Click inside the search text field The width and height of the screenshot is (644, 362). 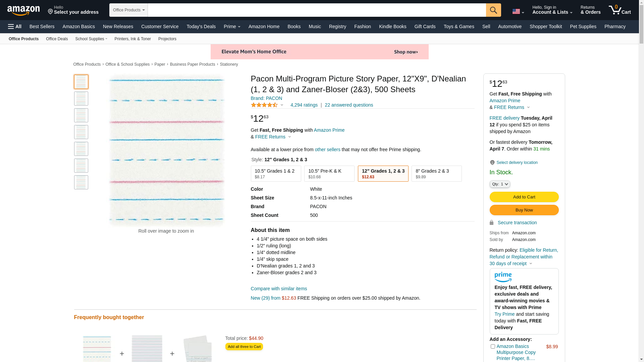click(x=316, y=10)
